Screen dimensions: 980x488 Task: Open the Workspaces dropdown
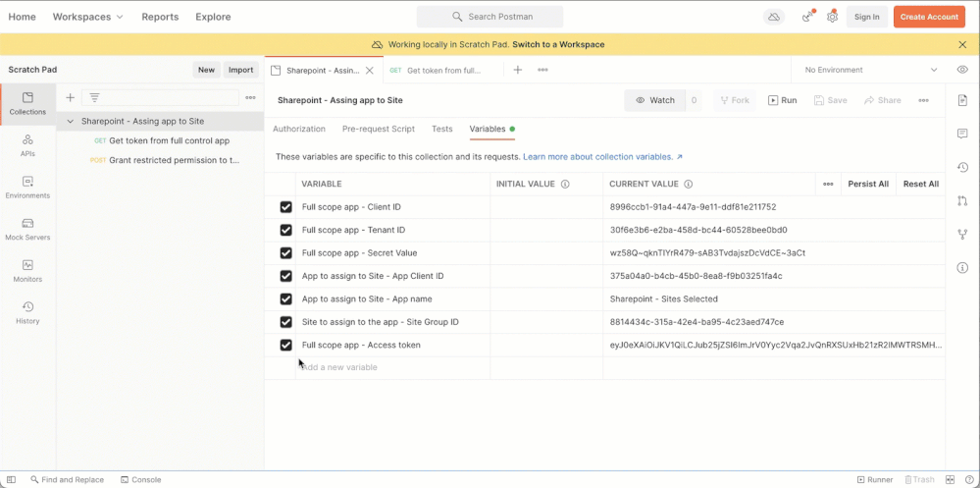[88, 17]
